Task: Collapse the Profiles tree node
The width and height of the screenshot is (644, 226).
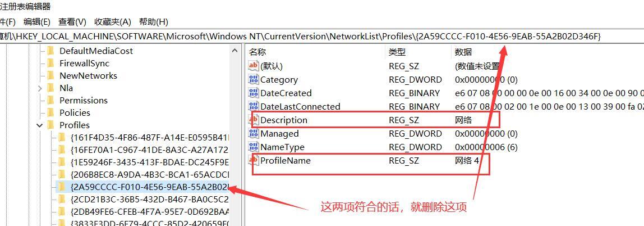Action: (40, 125)
